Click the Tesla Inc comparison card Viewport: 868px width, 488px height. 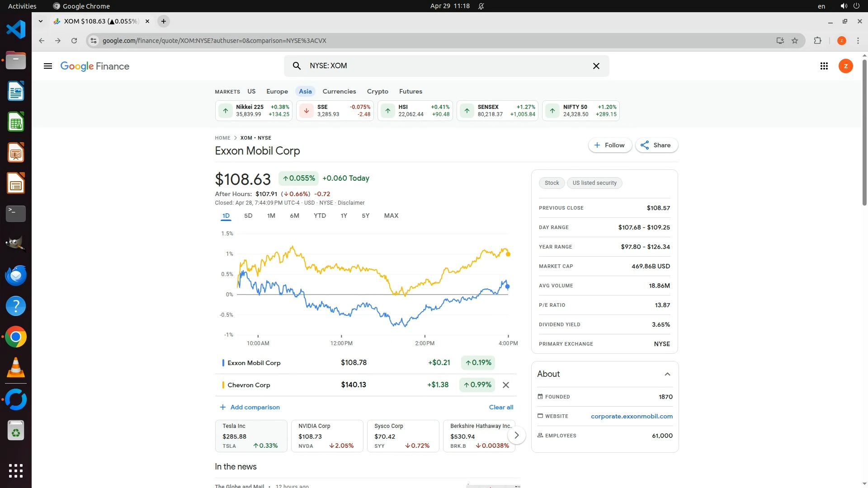point(251,436)
